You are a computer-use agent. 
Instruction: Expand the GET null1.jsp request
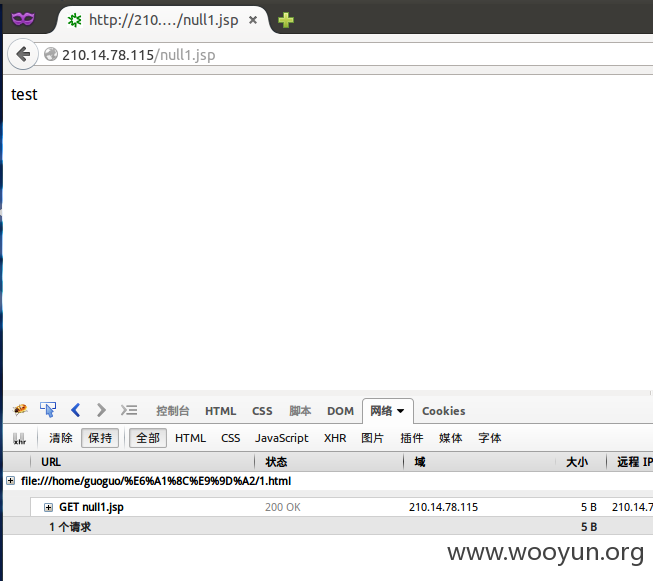pyautogui.click(x=48, y=507)
